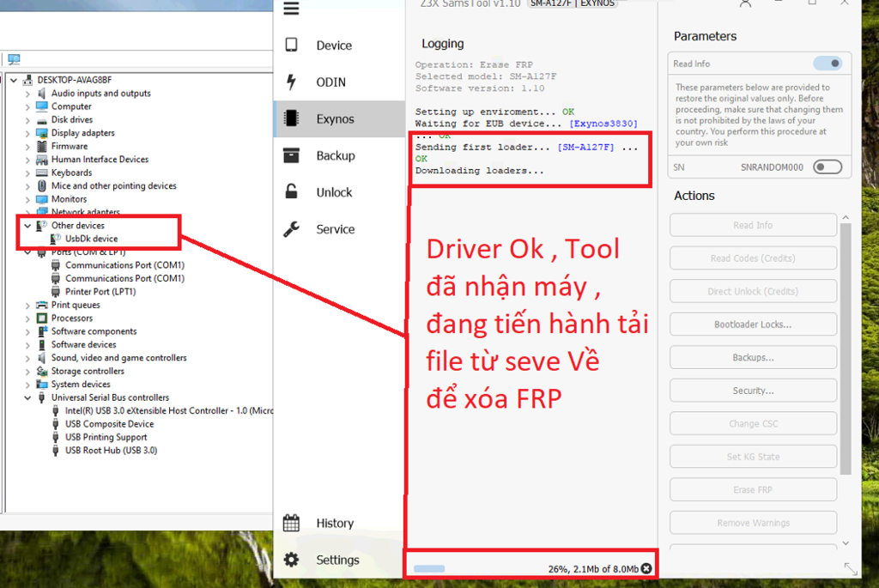
Task: Click the Device Manager toolbar monitor icon
Action: coord(14,59)
